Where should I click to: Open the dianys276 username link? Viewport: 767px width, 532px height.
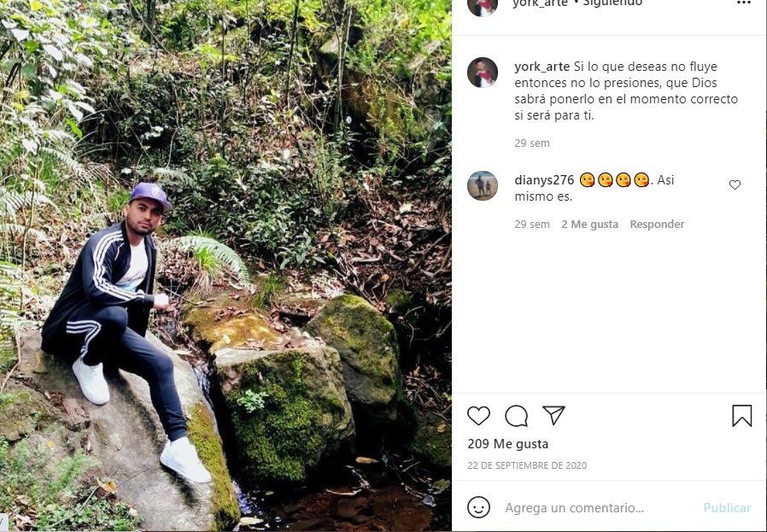point(544,180)
